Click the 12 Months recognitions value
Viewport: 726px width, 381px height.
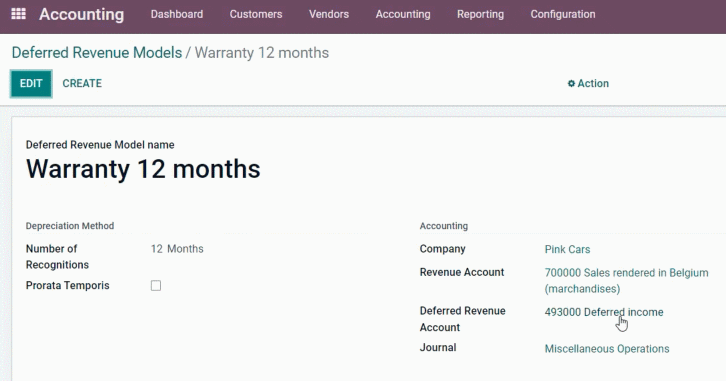point(177,249)
